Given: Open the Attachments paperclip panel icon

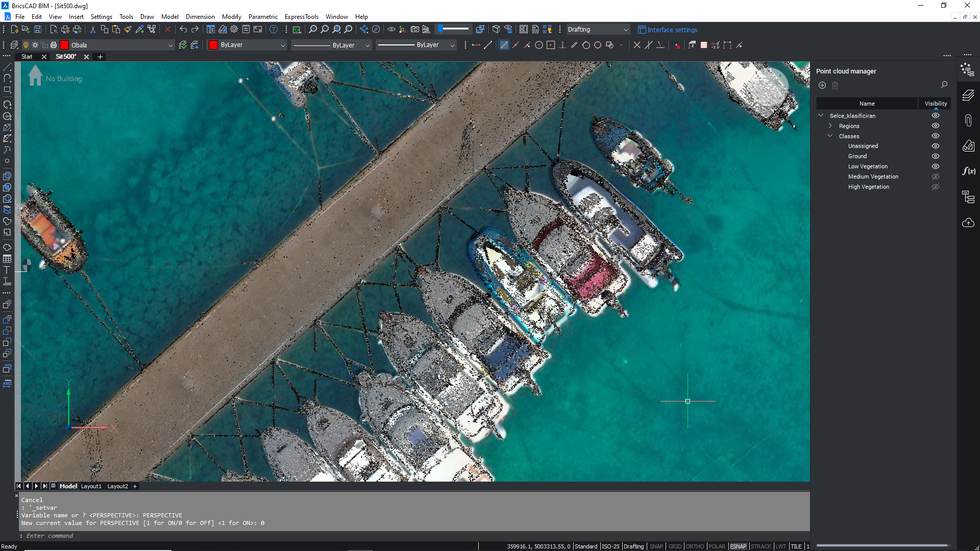Looking at the screenshot, I should (x=968, y=120).
